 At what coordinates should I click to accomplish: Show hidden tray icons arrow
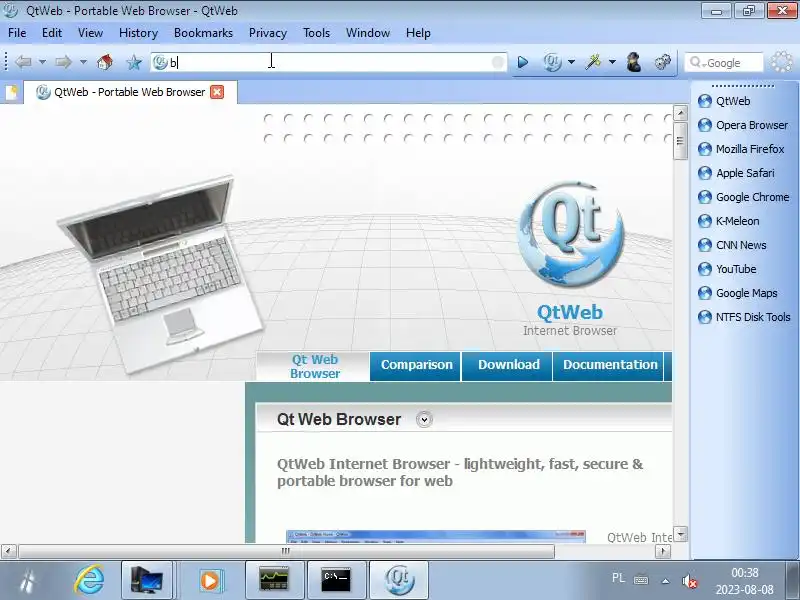pos(665,580)
